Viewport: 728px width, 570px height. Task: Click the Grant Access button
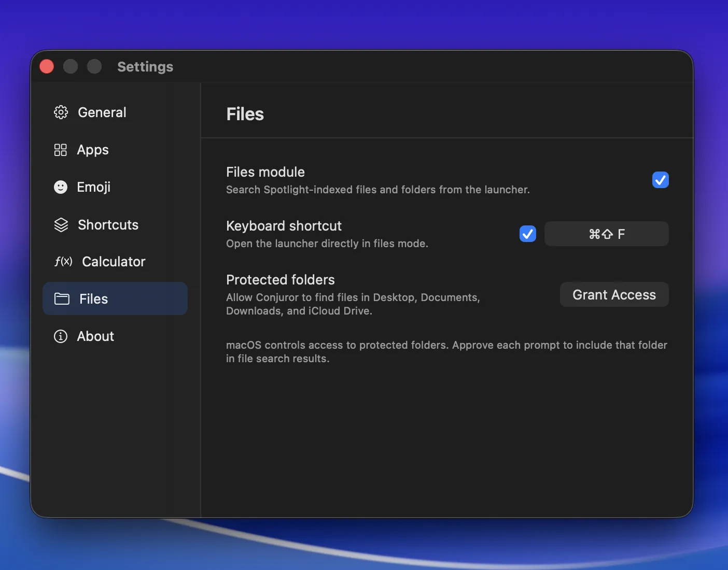614,294
